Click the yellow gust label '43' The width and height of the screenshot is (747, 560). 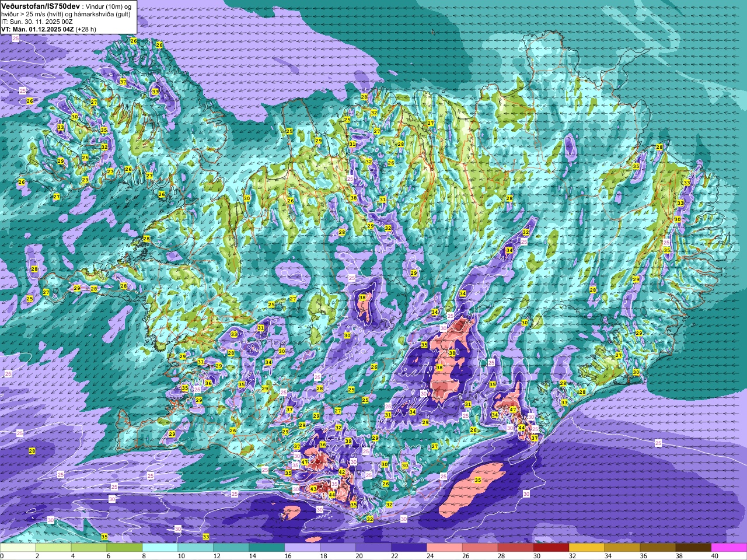[x=313, y=489]
